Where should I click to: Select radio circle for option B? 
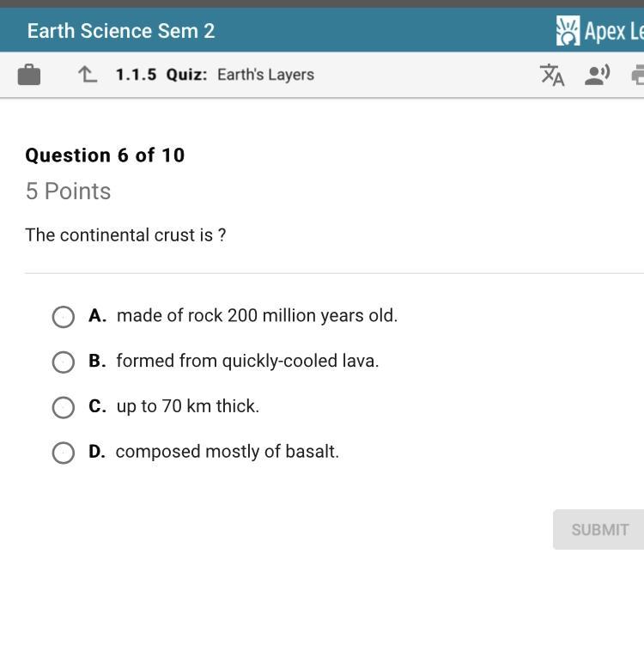[64, 362]
